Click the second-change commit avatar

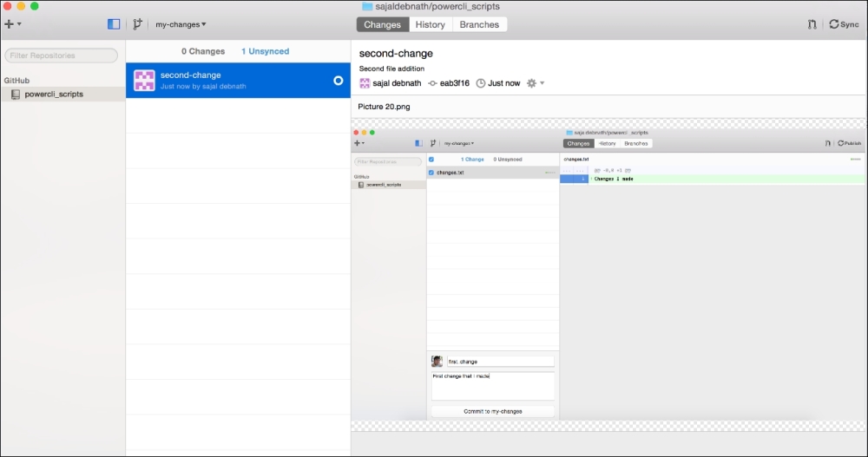(144, 81)
